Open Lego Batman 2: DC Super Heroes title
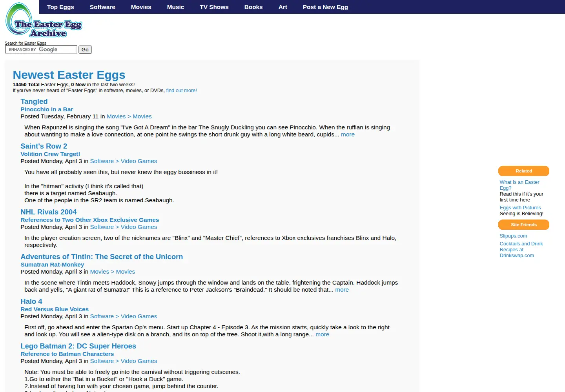The image size is (565, 392). (78, 346)
